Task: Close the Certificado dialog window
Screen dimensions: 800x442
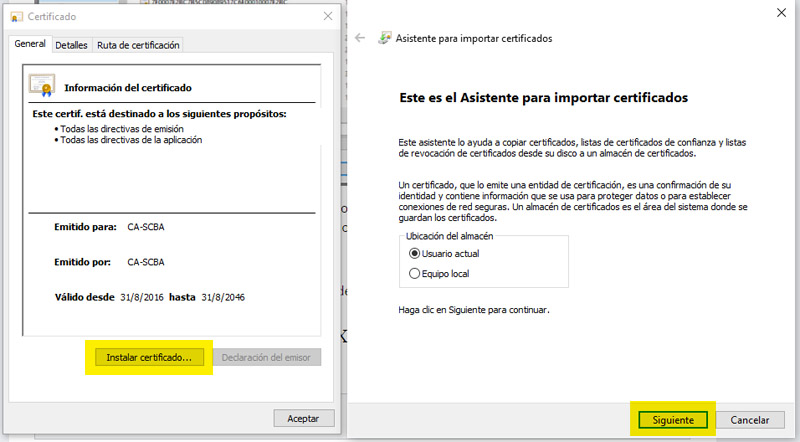Action: pos(328,17)
